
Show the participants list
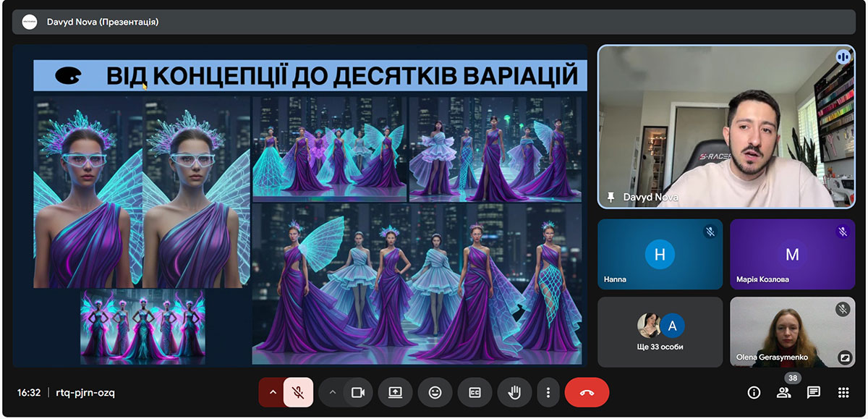[x=783, y=392]
